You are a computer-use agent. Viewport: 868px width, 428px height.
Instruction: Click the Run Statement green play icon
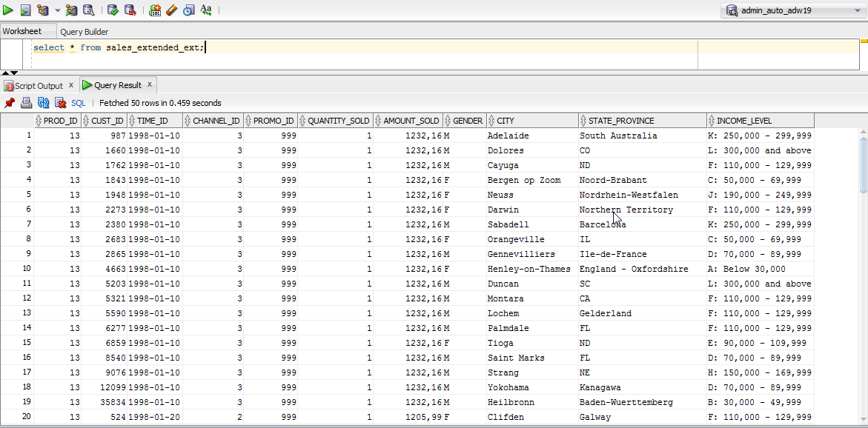point(8,10)
